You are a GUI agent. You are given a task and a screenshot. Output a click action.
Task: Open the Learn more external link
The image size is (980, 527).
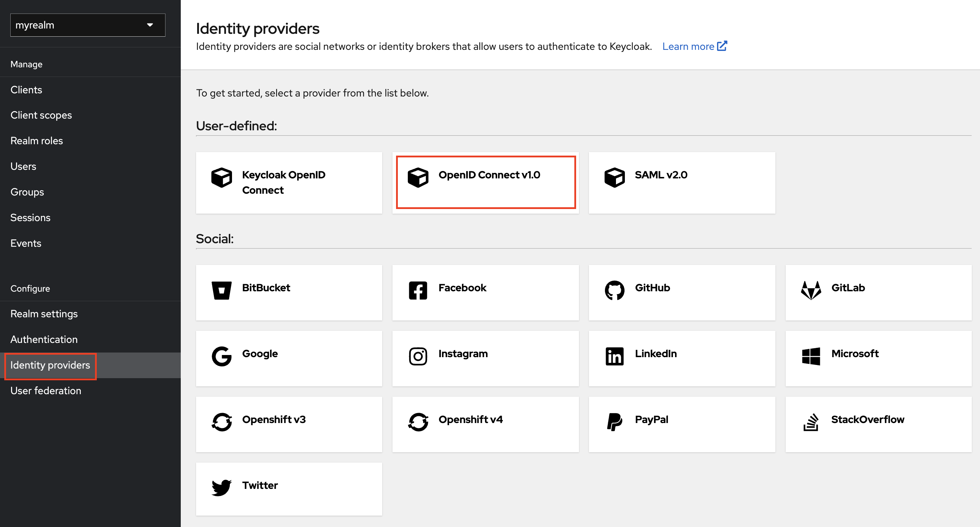[x=694, y=46]
